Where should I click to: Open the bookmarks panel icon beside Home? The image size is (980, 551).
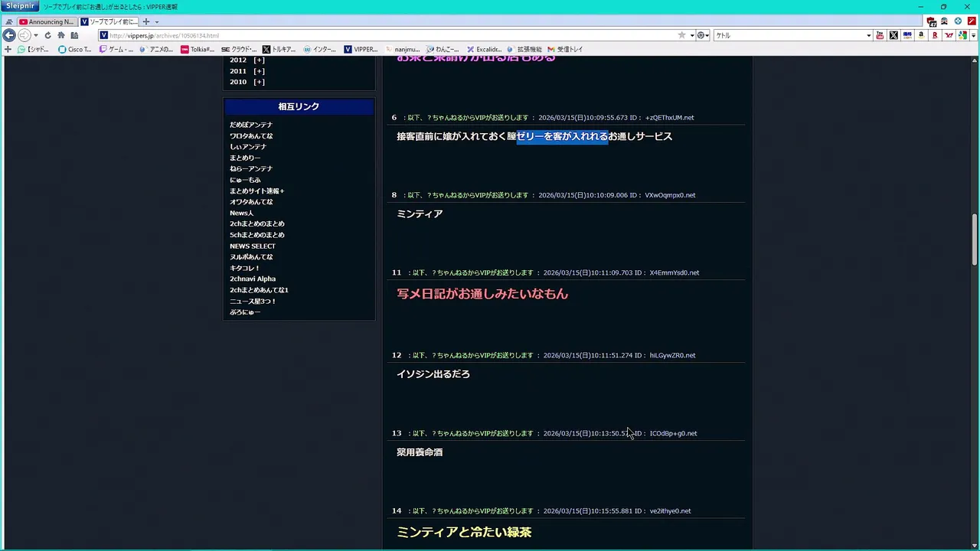[x=74, y=35]
